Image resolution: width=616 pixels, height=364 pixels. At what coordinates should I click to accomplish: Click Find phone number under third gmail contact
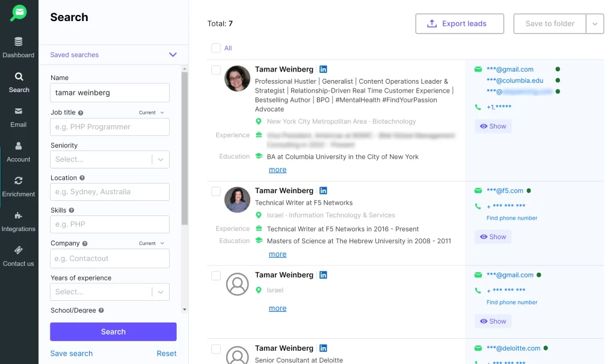(512, 302)
